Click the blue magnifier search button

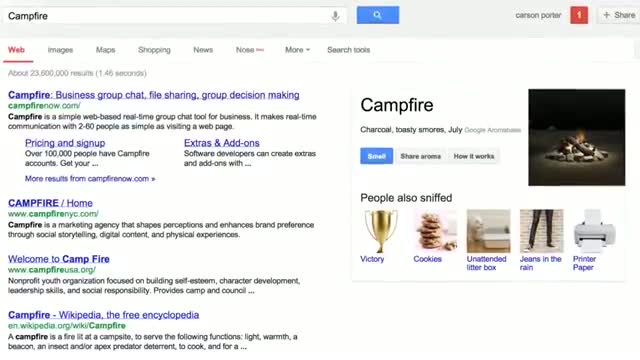(x=378, y=15)
